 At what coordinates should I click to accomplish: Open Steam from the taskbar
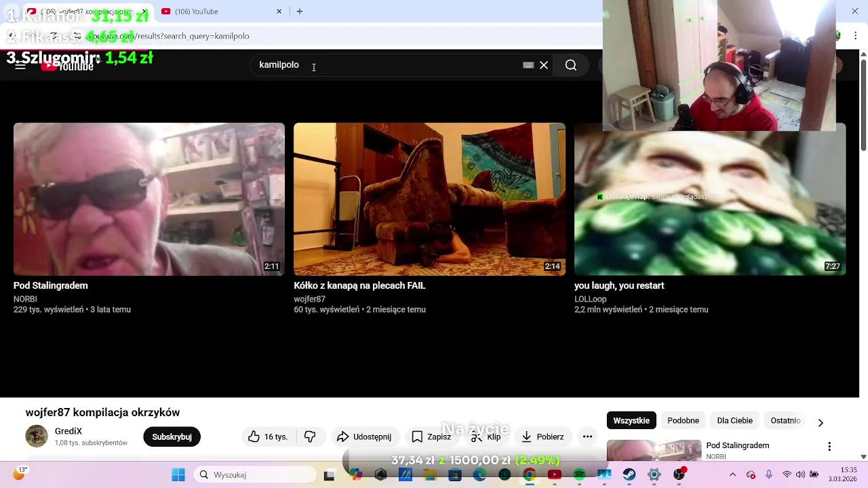(x=629, y=474)
